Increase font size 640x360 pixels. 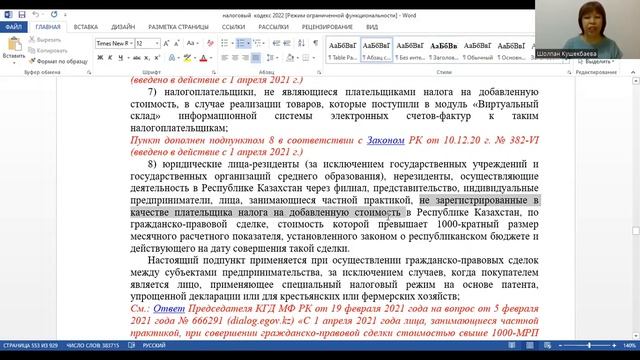coord(166,43)
